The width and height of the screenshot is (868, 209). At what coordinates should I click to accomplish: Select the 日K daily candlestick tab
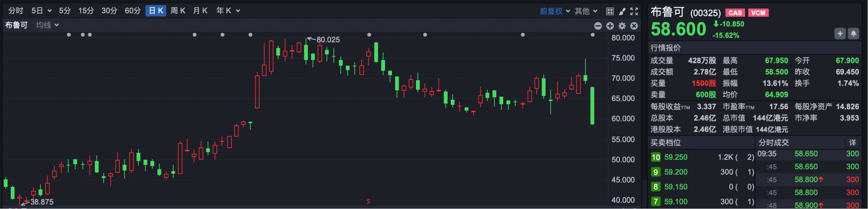[x=156, y=10]
